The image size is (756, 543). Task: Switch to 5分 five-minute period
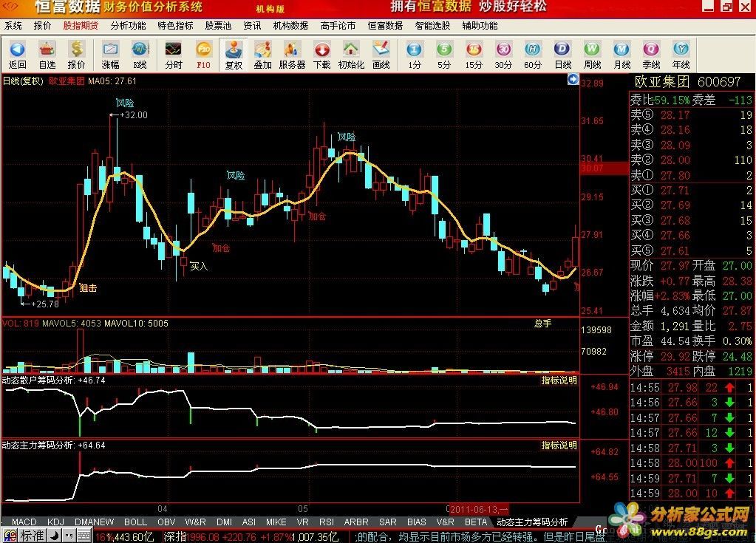pyautogui.click(x=444, y=55)
